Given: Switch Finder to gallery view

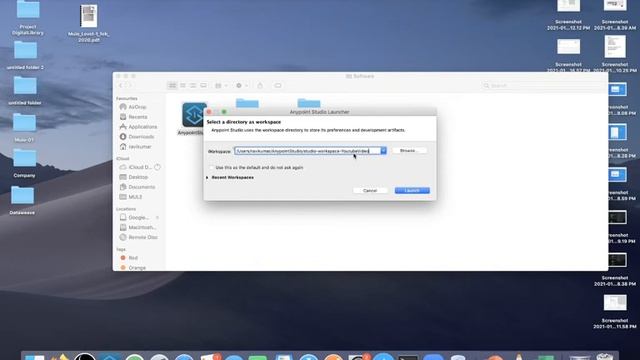Looking at the screenshot, I should click(x=203, y=86).
